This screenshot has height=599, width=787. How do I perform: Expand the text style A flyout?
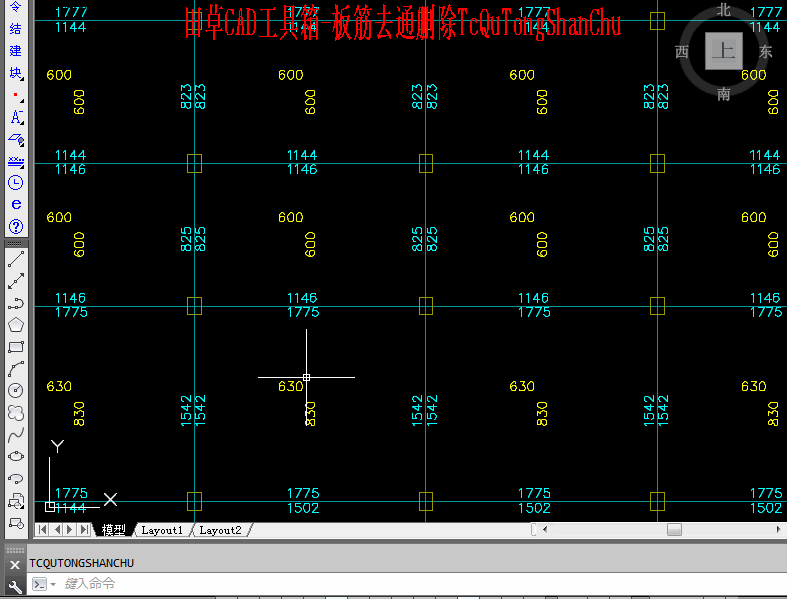[x=16, y=117]
